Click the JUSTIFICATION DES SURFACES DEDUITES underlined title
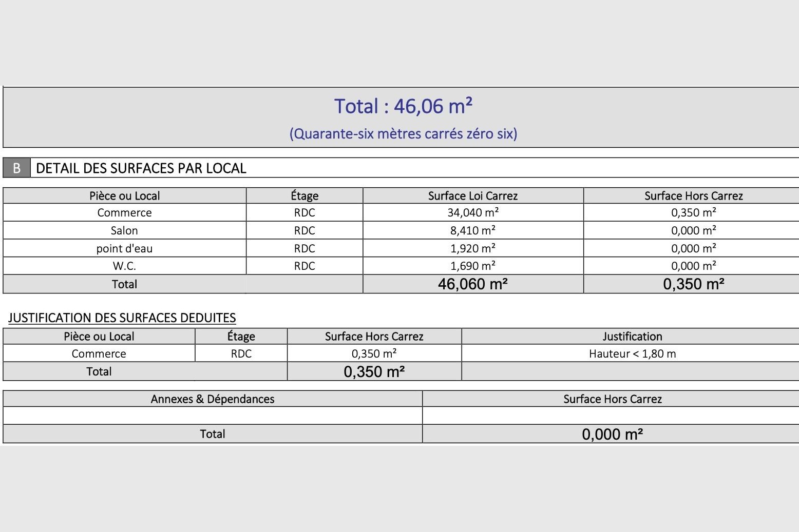This screenshot has height=532, width=799. pos(122,318)
